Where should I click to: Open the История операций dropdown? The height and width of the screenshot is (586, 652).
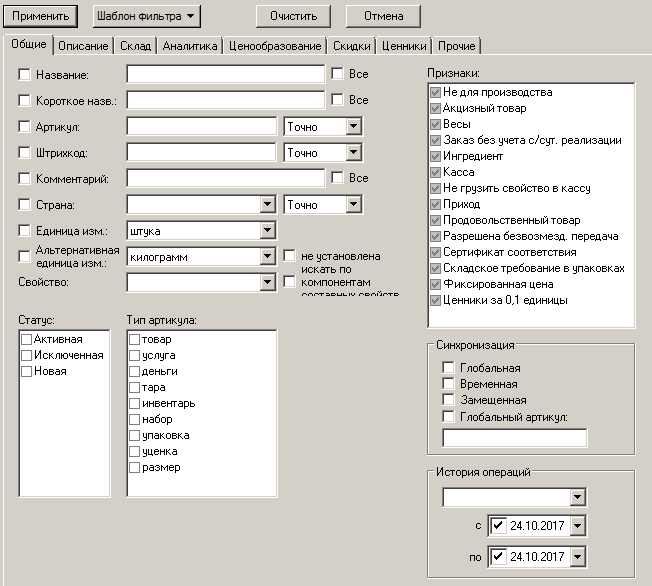click(578, 497)
